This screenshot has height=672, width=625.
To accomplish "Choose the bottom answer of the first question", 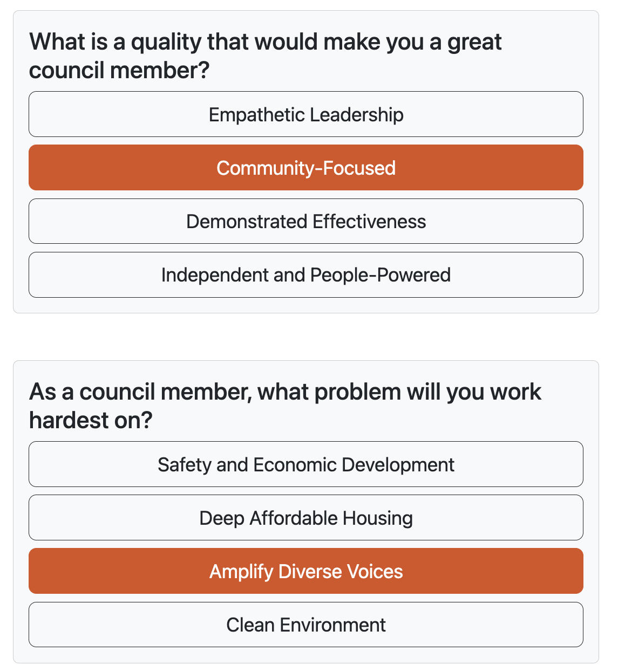I will point(306,275).
